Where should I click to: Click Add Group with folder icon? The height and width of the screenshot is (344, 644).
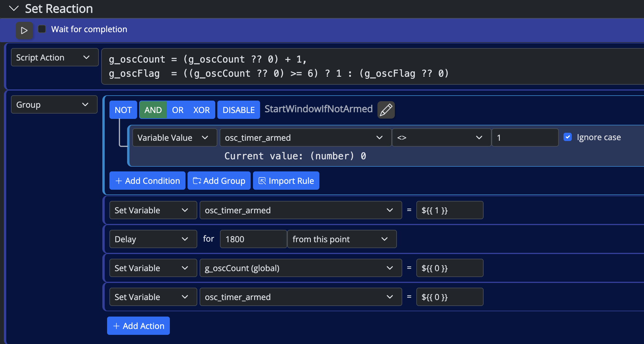click(219, 181)
